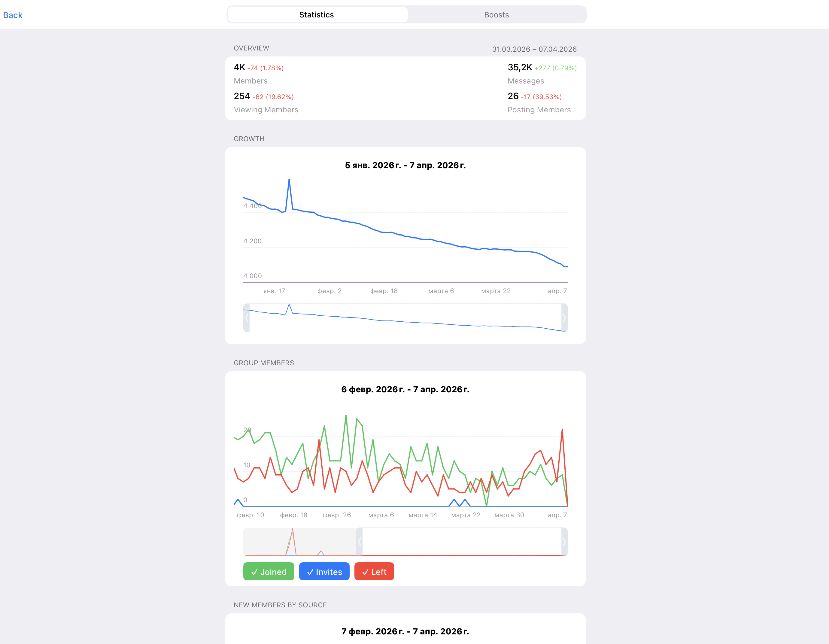Click the 254 Viewing Members statistic
The image size is (829, 644).
tap(242, 96)
